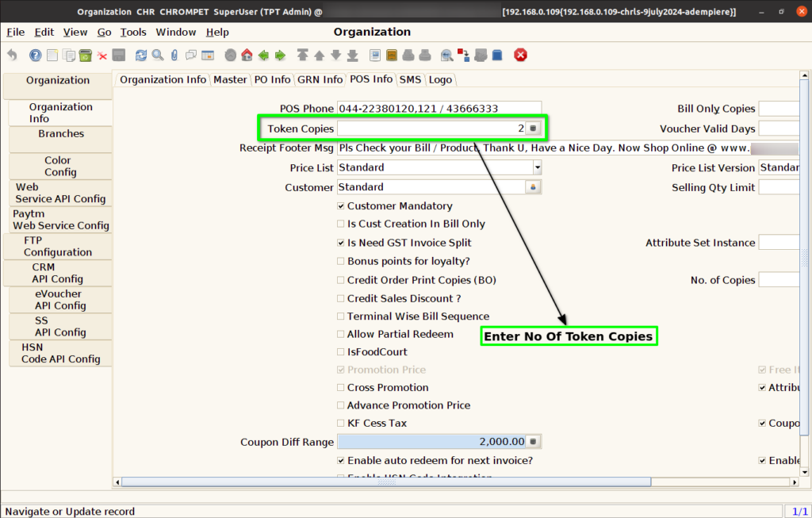Viewport: 812px width, 518px height.
Task: Toggle Enable auto redeem for next invoice
Action: tap(341, 460)
